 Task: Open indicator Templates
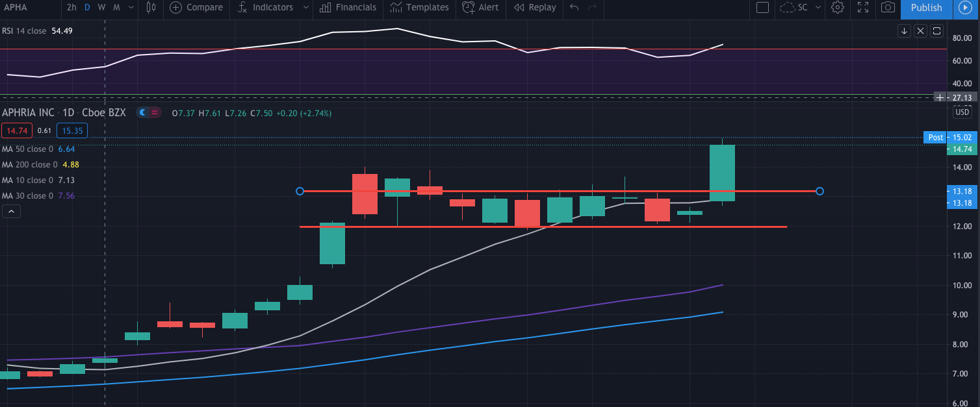[396, 8]
